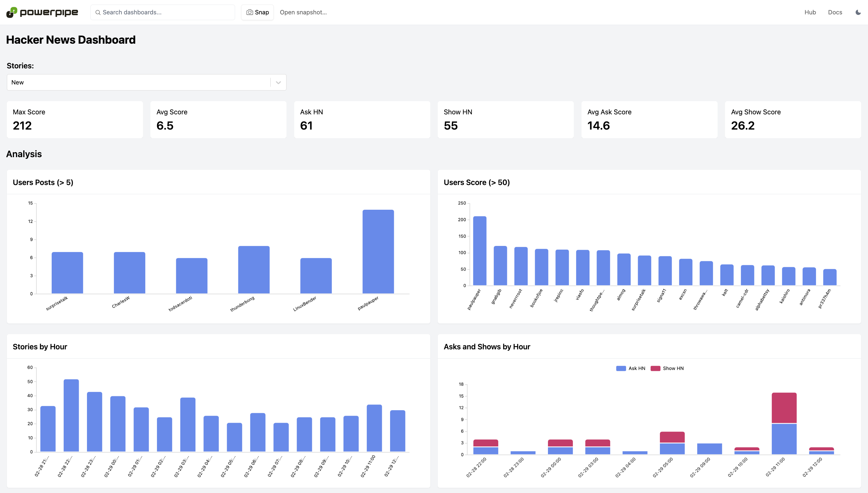Image resolution: width=868 pixels, height=493 pixels.
Task: Open the Stories select box showing New
Action: (139, 82)
